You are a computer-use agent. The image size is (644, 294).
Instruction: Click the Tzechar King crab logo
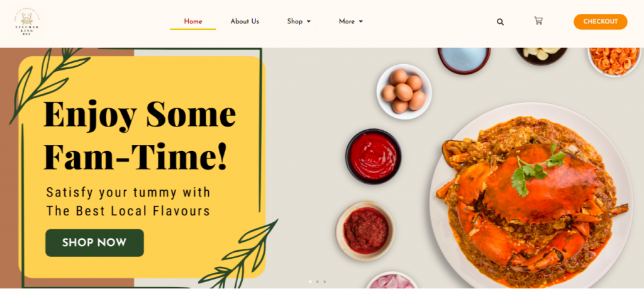[x=26, y=22]
